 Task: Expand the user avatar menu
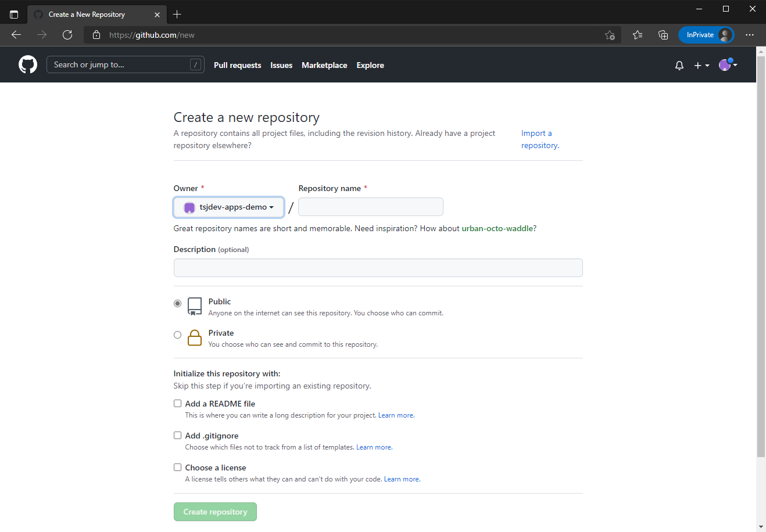click(x=728, y=65)
